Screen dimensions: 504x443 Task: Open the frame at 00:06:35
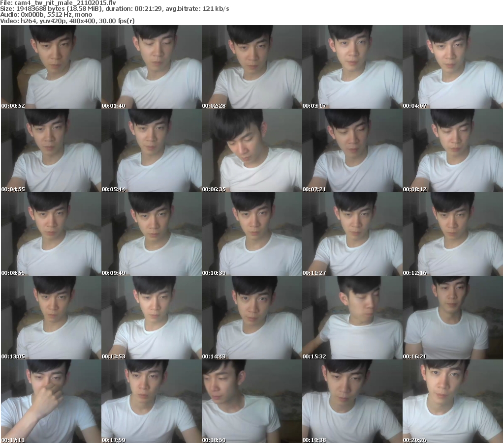[252, 150]
